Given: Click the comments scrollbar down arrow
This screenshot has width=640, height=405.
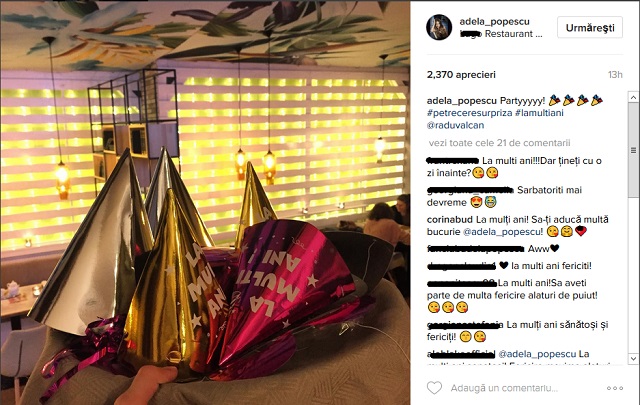Looking at the screenshot, I should 633,358.
